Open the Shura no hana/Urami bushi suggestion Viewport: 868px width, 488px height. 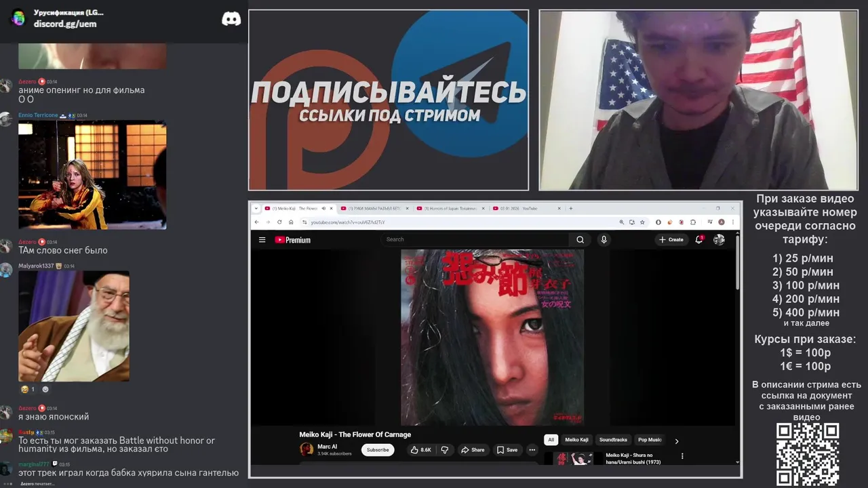[x=634, y=458]
